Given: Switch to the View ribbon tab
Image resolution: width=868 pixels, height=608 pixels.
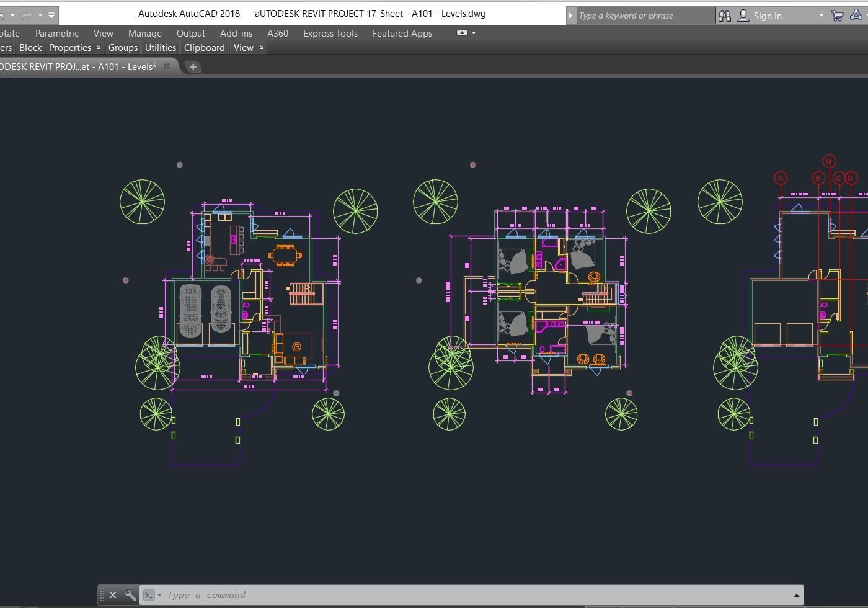Looking at the screenshot, I should [104, 34].
